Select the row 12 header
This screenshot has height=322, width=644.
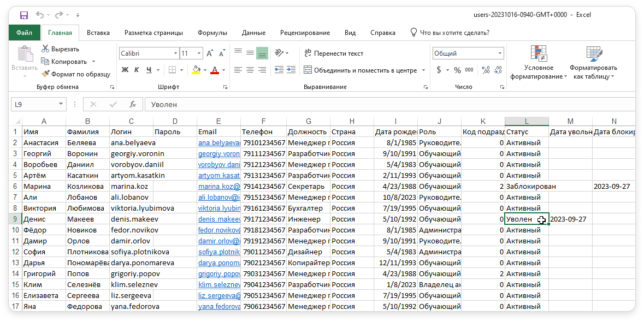tap(16, 252)
